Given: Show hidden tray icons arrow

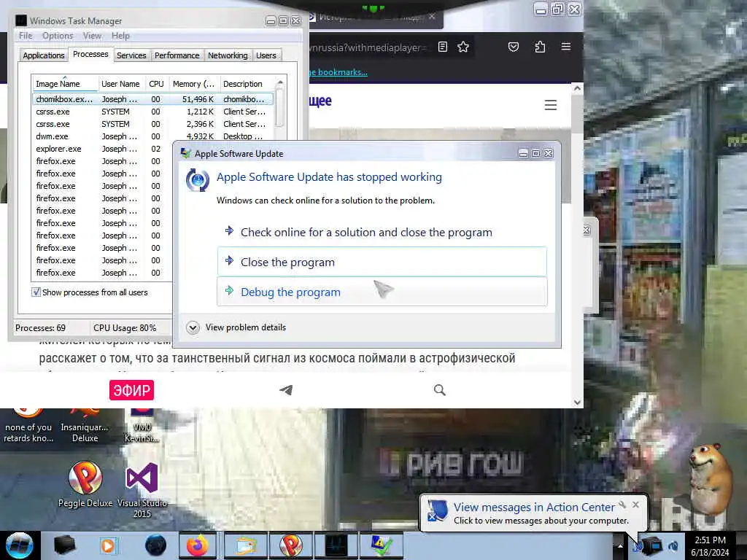Looking at the screenshot, I should click(620, 546).
